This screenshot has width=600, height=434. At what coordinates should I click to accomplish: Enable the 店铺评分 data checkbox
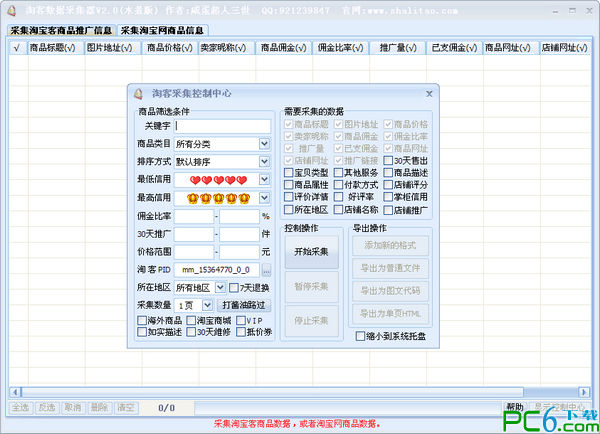tap(388, 185)
